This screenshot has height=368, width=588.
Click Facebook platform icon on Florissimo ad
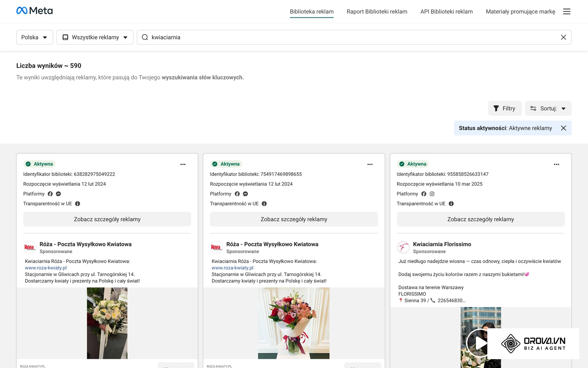coord(424,194)
